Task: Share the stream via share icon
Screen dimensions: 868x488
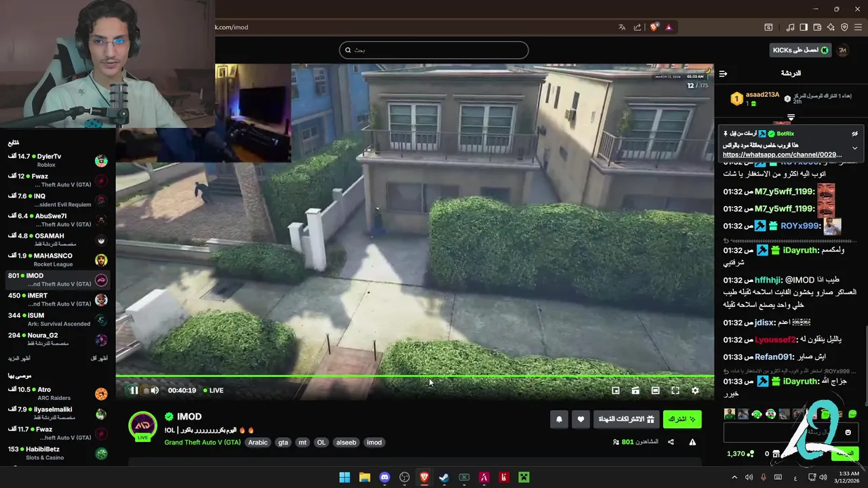Action: (x=671, y=442)
